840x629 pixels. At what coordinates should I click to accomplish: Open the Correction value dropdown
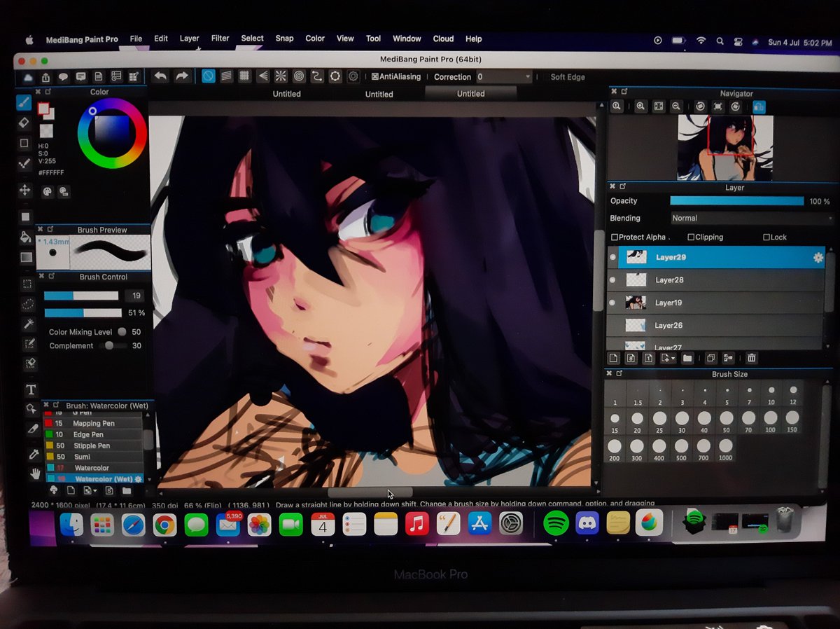click(505, 77)
